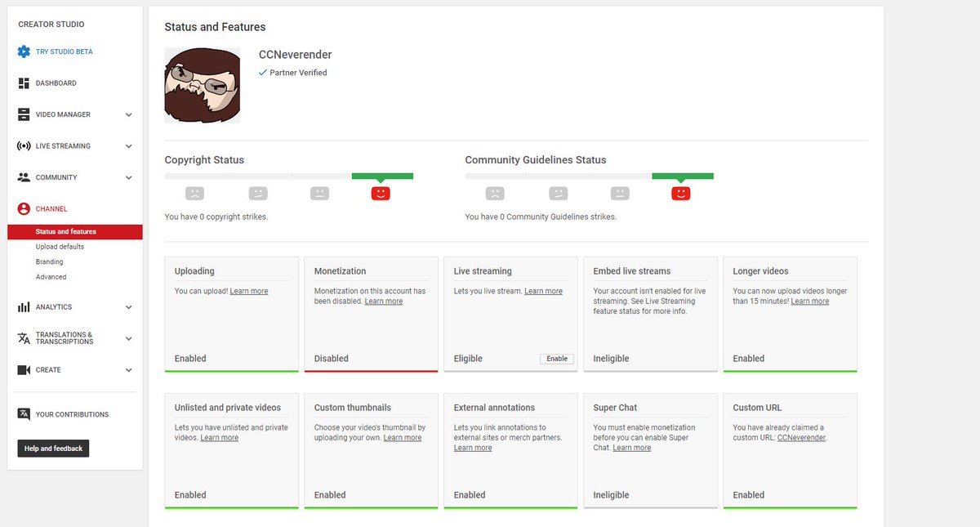Click the Try Studio Beta link text

[x=64, y=51]
